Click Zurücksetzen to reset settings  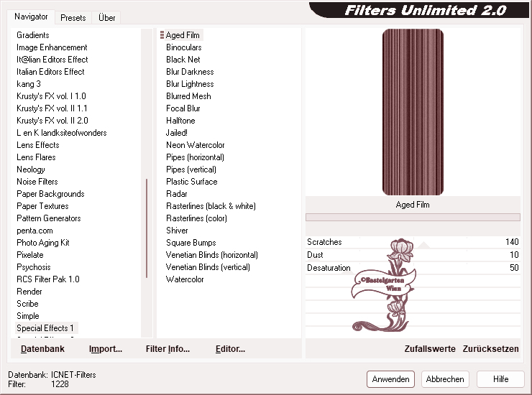[490, 349]
